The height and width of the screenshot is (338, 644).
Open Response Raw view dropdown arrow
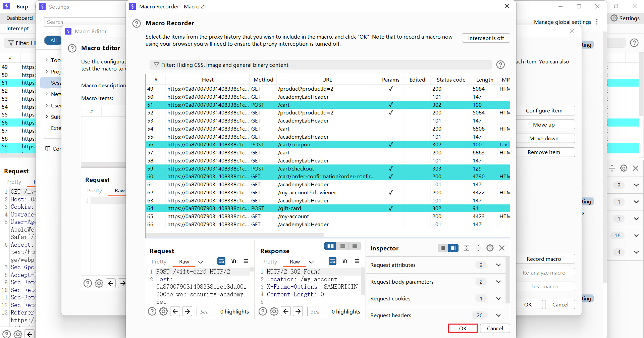click(x=311, y=262)
